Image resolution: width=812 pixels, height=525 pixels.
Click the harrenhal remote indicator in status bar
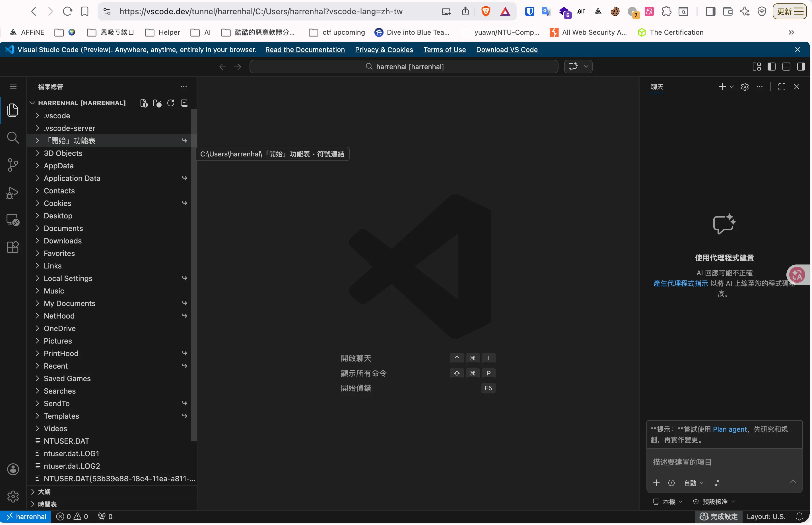(26, 516)
